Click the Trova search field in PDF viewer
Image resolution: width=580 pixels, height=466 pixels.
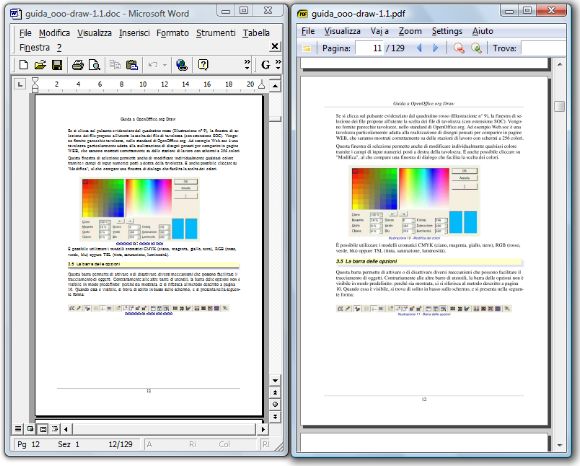[543, 48]
